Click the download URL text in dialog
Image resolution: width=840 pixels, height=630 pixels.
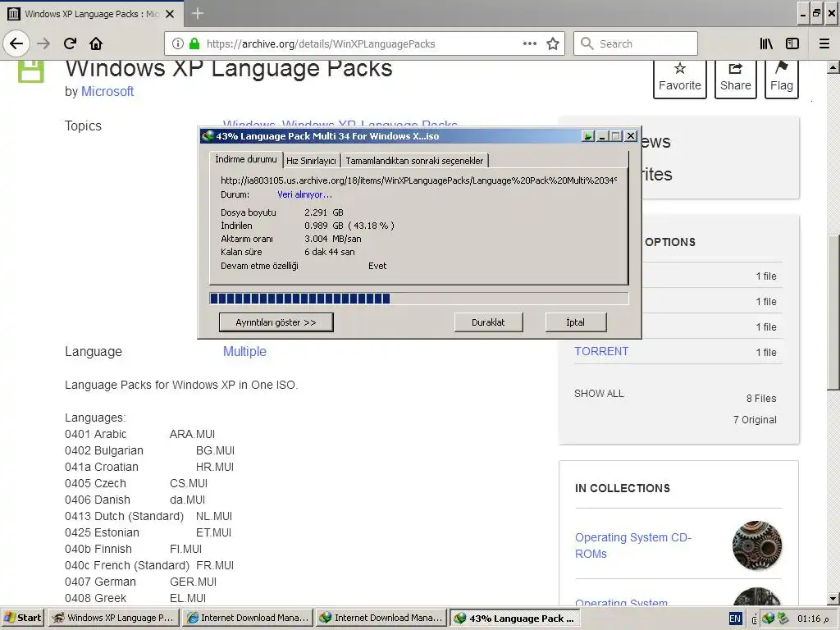(418, 180)
